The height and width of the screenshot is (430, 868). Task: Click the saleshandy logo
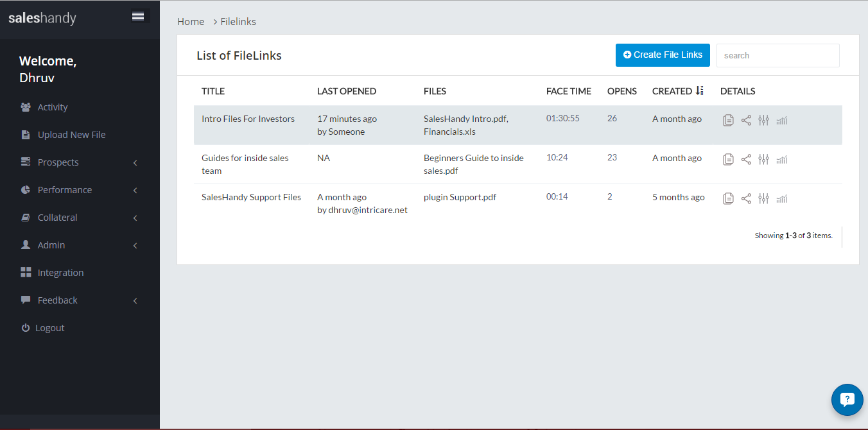tap(42, 19)
